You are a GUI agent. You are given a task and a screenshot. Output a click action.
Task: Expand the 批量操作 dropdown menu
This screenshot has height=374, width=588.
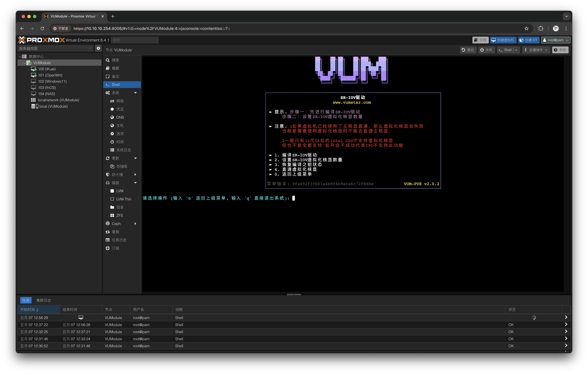point(536,50)
